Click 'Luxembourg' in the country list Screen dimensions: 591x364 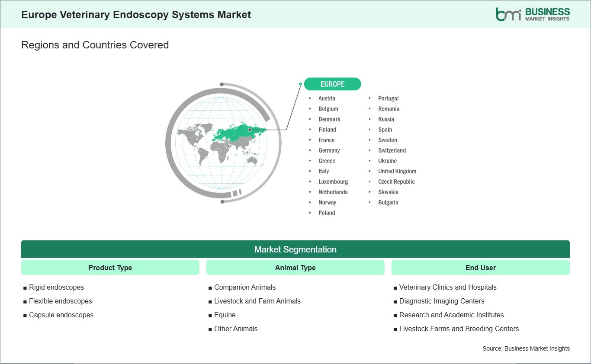[333, 182]
